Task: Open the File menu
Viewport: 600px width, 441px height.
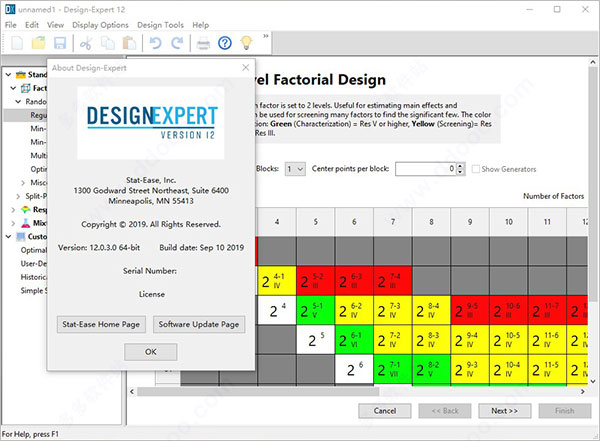Action: point(11,25)
